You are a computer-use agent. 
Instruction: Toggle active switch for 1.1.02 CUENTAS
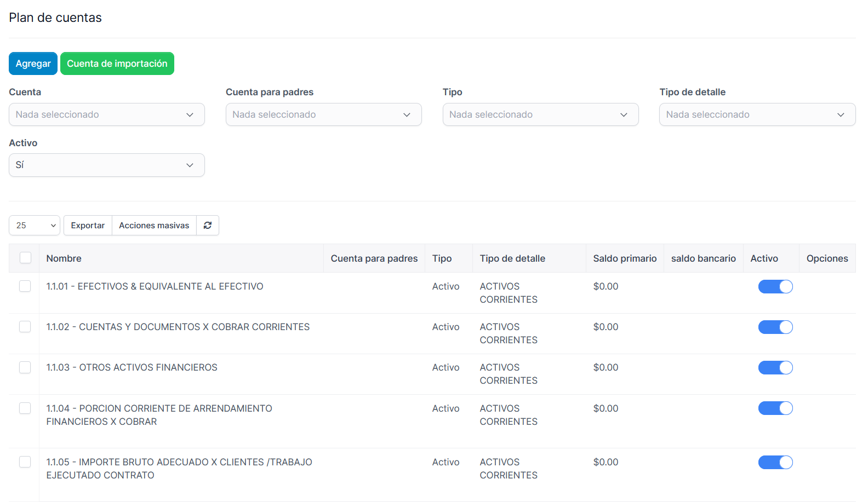[775, 327]
